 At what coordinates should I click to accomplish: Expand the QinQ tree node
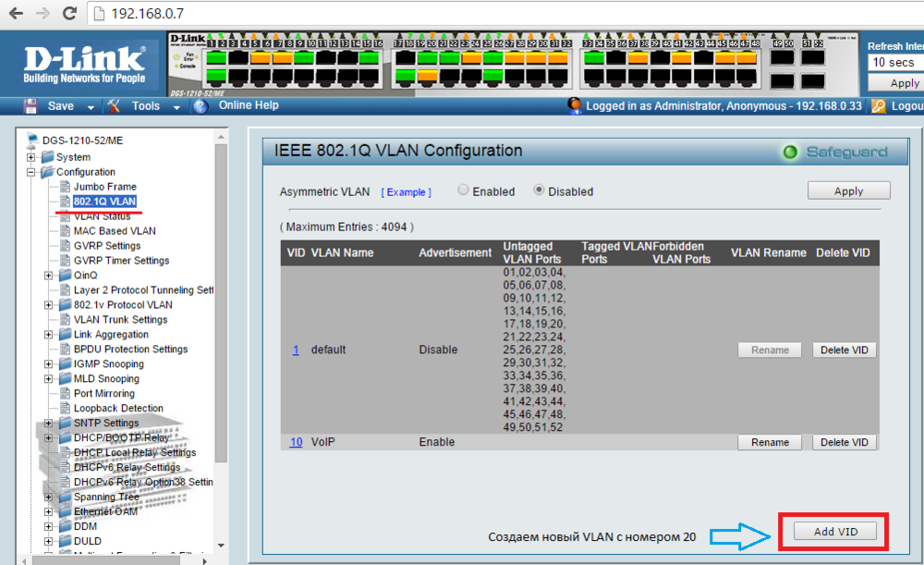click(x=49, y=276)
